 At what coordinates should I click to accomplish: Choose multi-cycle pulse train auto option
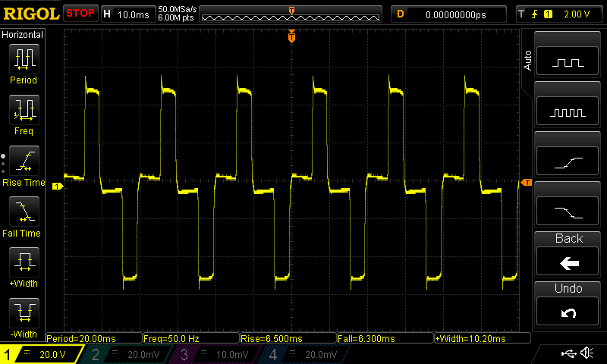point(568,111)
